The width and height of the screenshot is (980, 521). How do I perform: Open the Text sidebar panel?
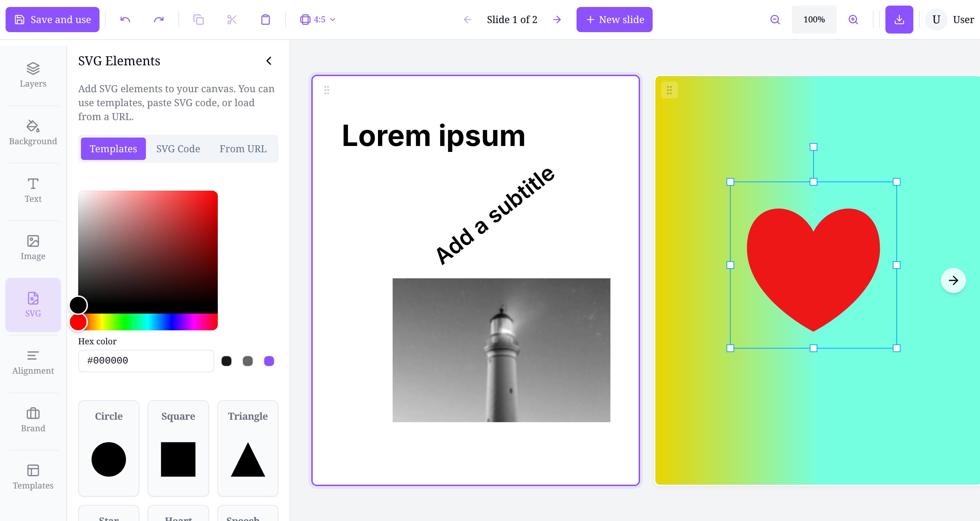coord(33,190)
